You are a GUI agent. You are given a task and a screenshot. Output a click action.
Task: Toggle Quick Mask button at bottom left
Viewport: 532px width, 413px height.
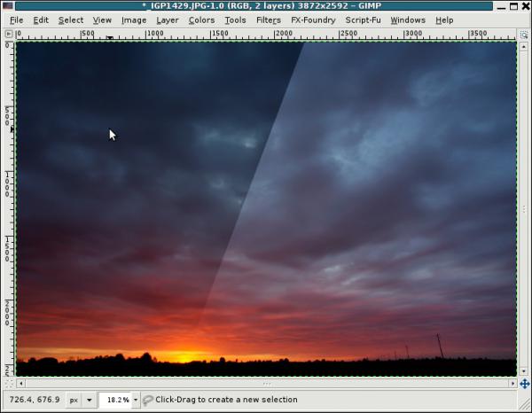click(9, 384)
